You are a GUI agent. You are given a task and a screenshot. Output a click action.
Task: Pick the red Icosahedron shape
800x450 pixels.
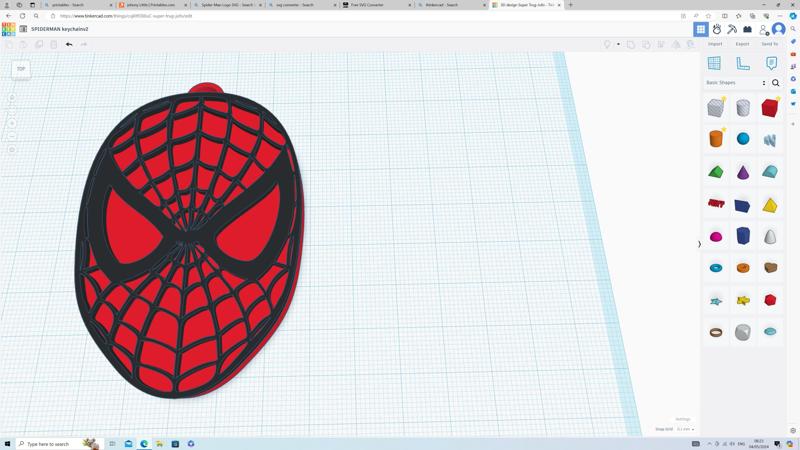point(770,300)
